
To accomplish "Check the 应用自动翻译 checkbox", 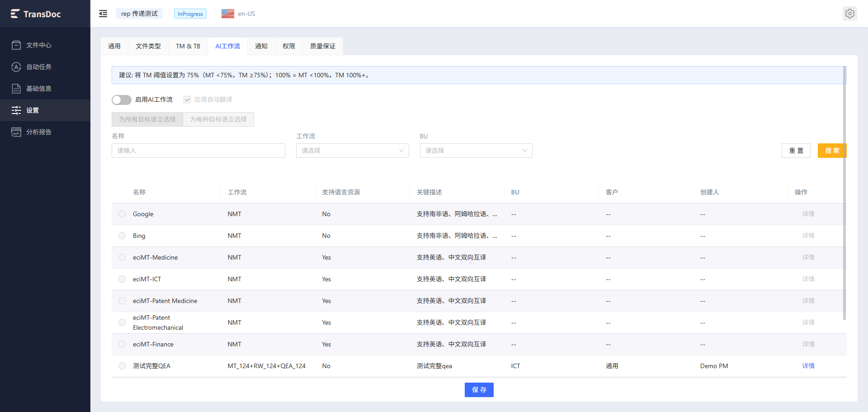I will point(187,99).
